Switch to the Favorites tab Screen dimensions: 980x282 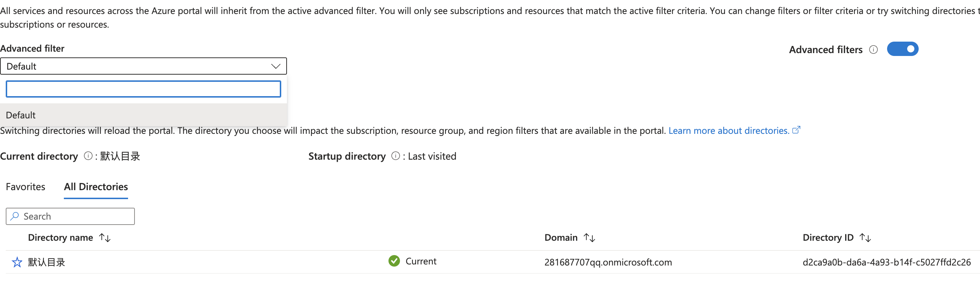coord(25,187)
